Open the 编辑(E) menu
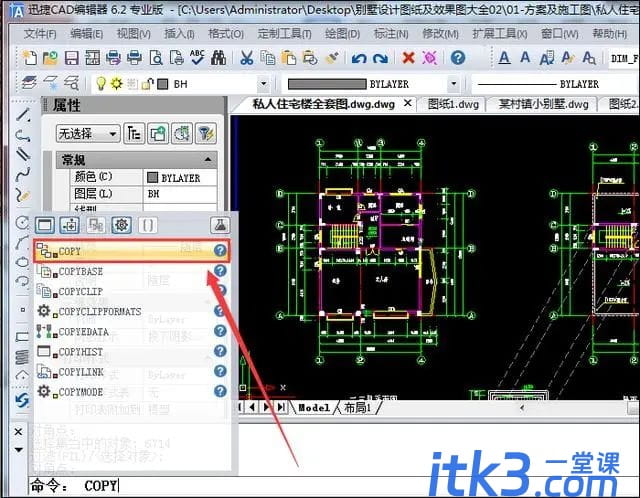Image resolution: width=640 pixels, height=498 pixels. tap(87, 33)
